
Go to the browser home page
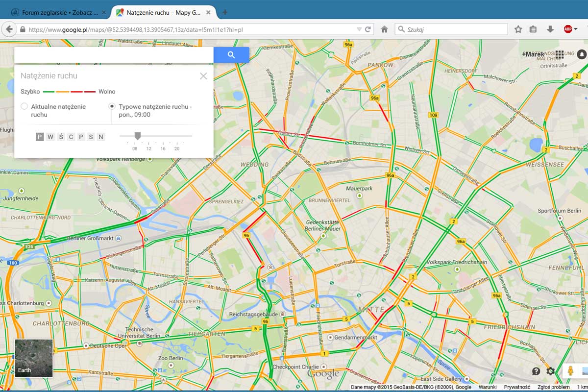pyautogui.click(x=385, y=29)
